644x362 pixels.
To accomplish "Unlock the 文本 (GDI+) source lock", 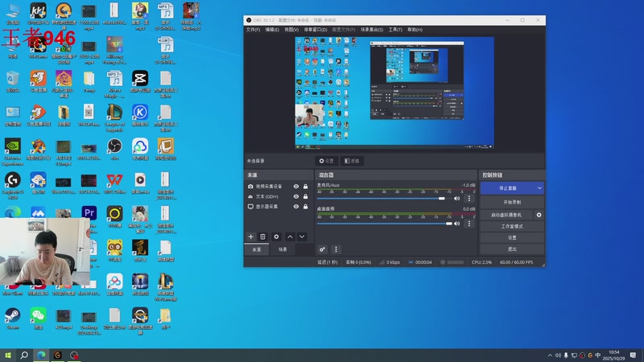I will coord(306,196).
